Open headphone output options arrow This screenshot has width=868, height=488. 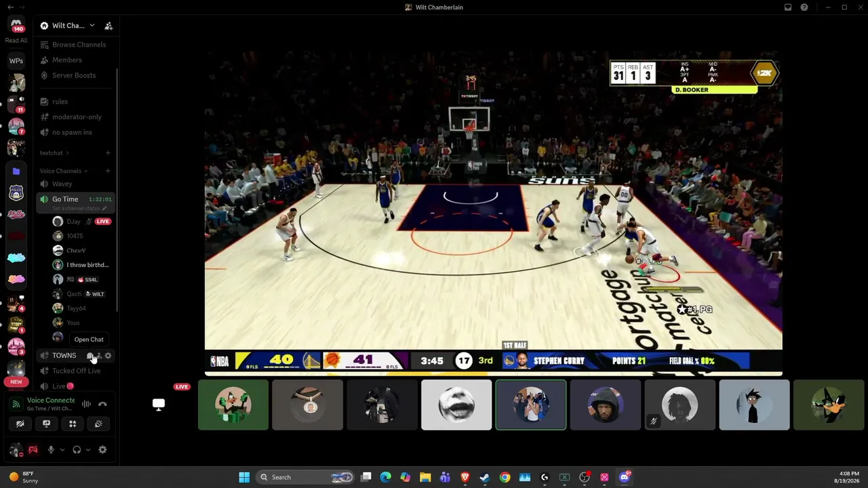(x=87, y=450)
